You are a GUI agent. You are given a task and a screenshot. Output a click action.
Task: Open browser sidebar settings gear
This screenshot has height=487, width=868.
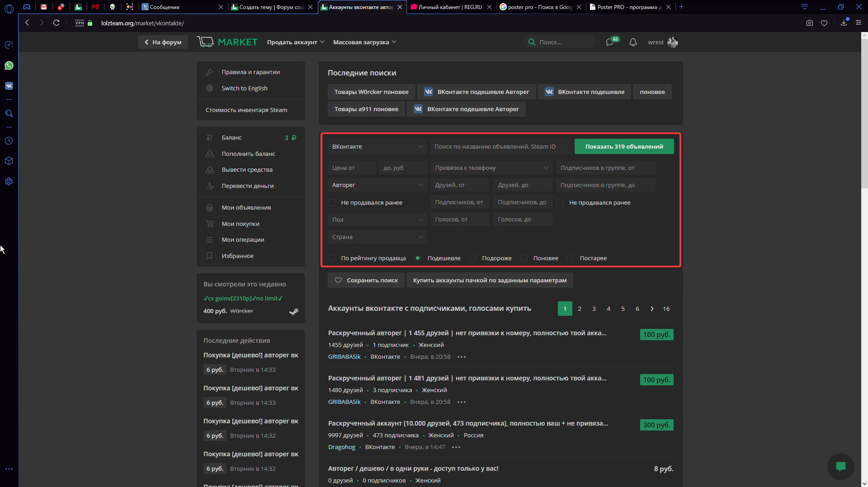click(9, 182)
